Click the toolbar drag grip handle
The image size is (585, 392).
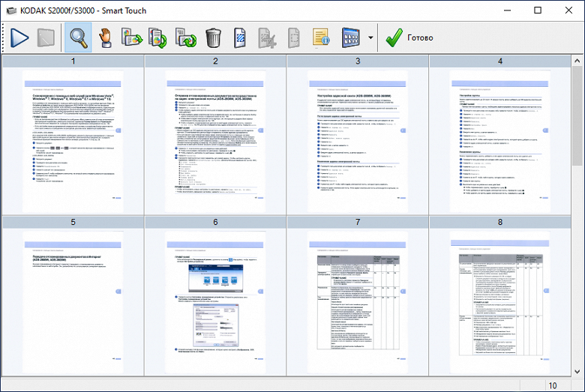pos(3,37)
